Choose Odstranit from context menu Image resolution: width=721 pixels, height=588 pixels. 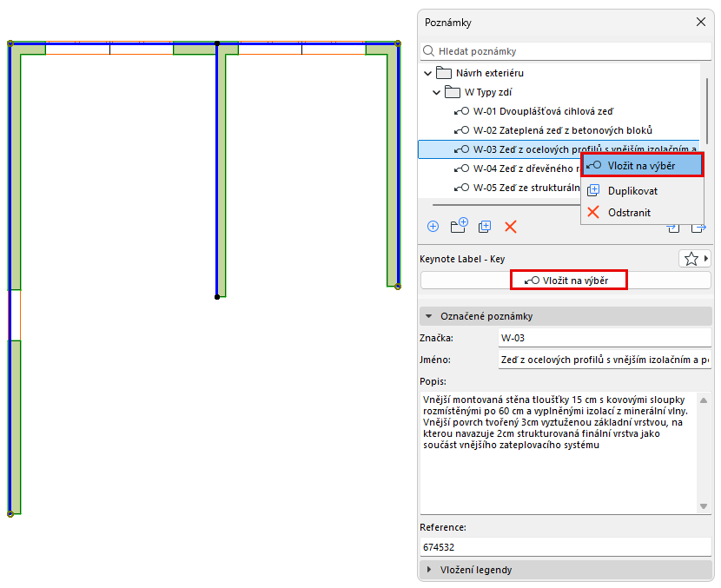[x=642, y=213]
